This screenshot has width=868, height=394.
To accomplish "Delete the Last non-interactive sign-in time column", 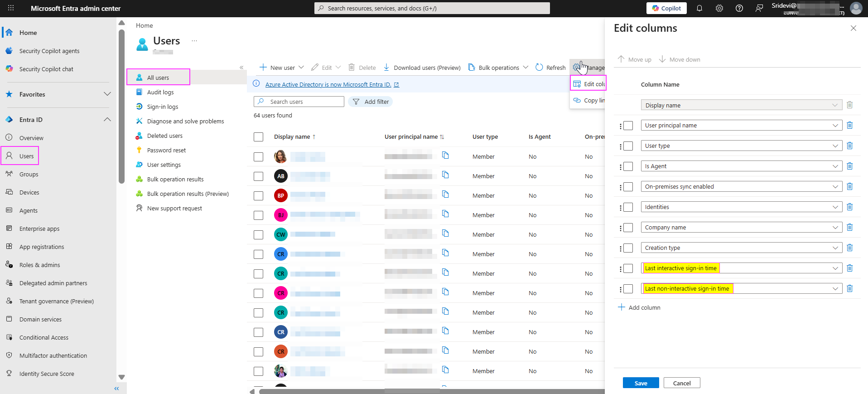I will 850,288.
